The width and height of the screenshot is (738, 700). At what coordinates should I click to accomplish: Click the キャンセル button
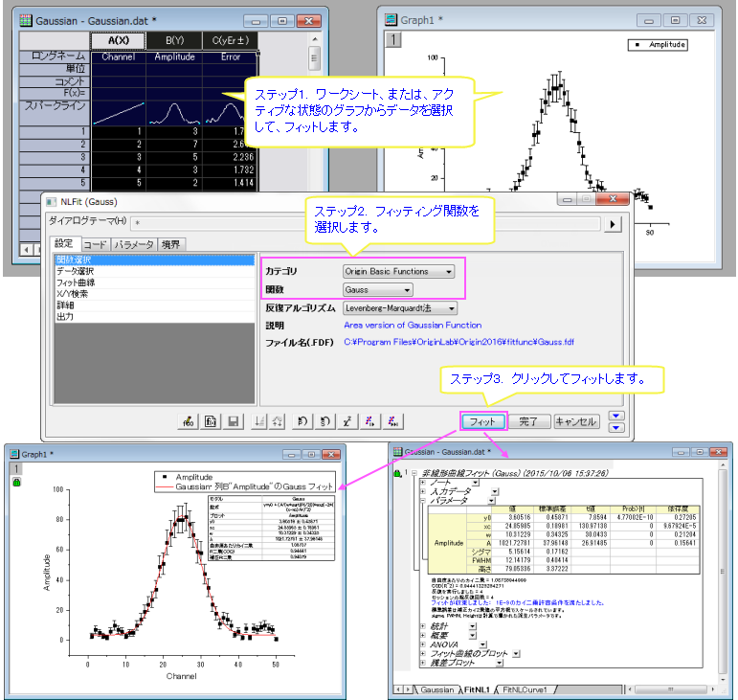click(x=576, y=421)
